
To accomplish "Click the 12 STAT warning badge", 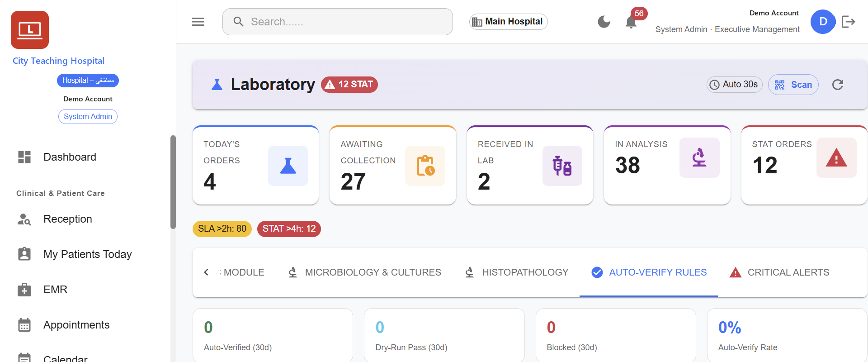I will (349, 85).
